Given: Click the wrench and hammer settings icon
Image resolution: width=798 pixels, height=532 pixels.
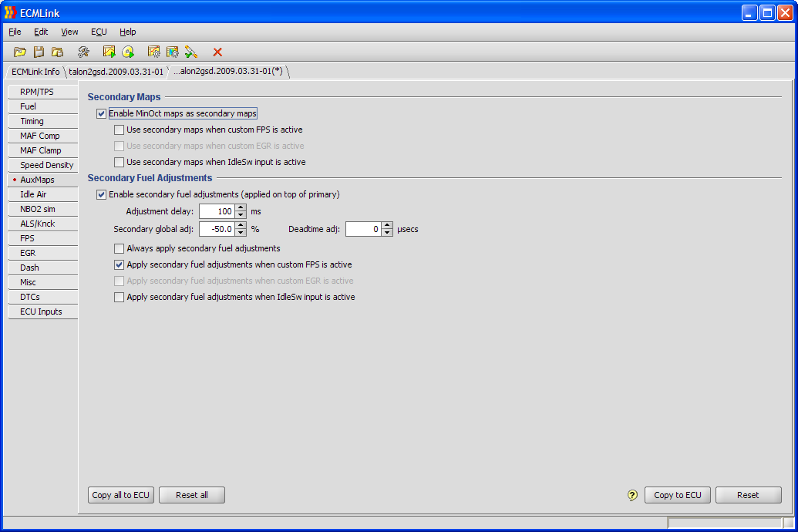Looking at the screenshot, I should tap(83, 52).
